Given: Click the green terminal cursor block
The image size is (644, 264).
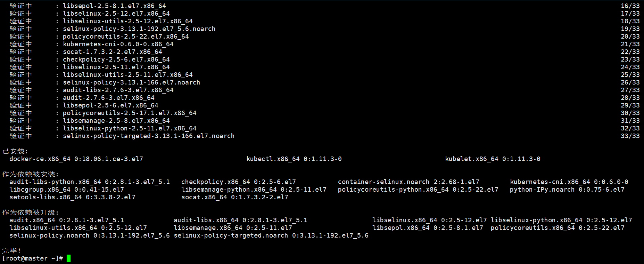Looking at the screenshot, I should pos(68,258).
